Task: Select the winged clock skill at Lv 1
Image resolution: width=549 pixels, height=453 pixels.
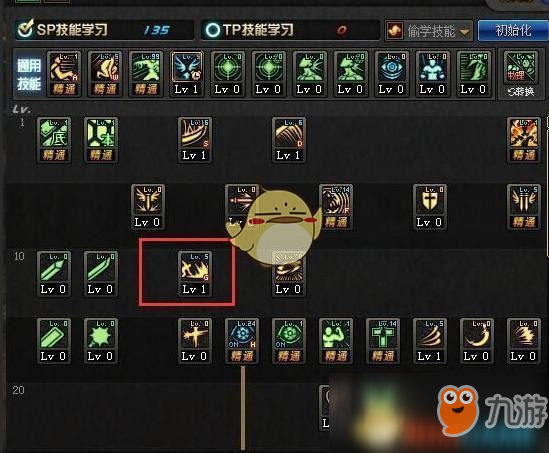Action: (187, 74)
